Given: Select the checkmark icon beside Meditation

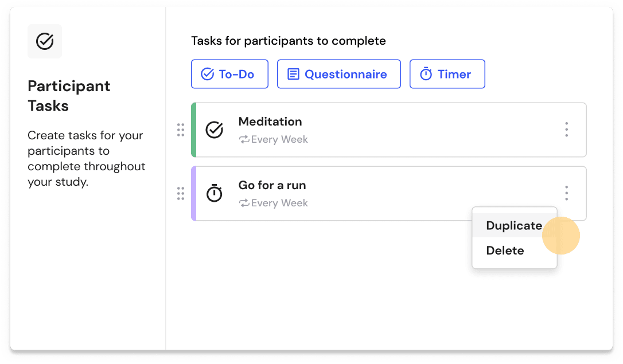Looking at the screenshot, I should pyautogui.click(x=214, y=130).
